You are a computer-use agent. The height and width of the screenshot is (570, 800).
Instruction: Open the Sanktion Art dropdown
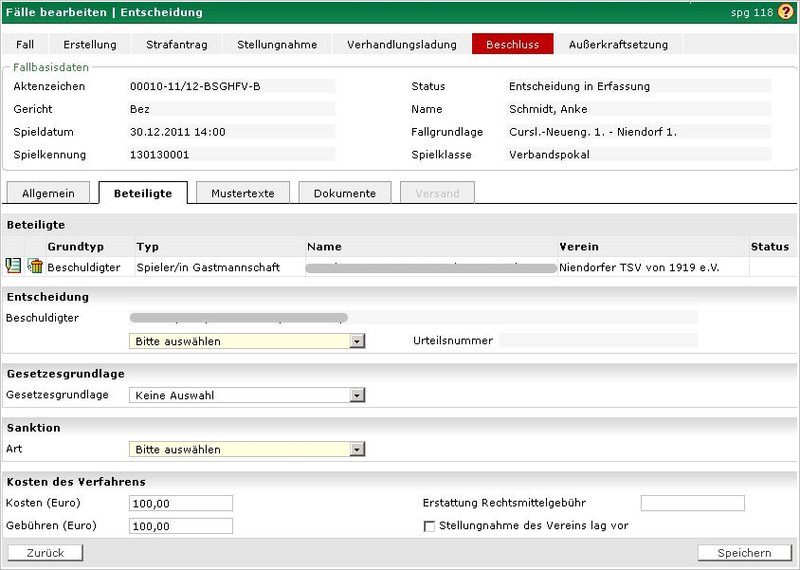[247, 449]
